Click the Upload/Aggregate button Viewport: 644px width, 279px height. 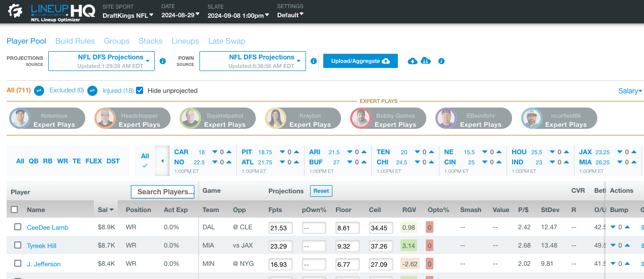click(x=360, y=61)
